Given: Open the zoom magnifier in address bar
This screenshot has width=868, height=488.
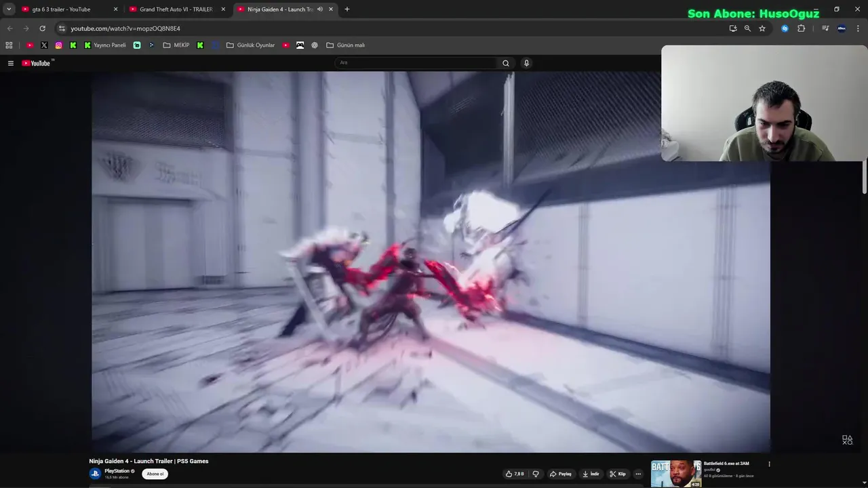Looking at the screenshot, I should tap(747, 28).
